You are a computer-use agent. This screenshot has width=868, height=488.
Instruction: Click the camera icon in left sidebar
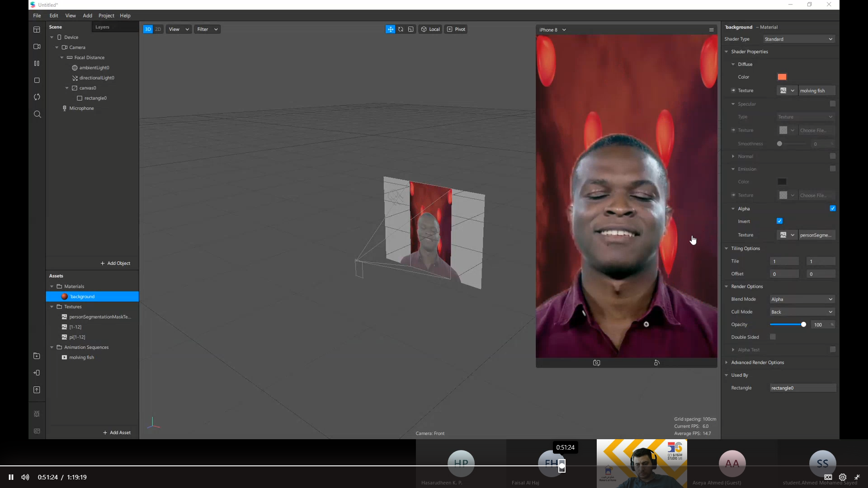37,47
